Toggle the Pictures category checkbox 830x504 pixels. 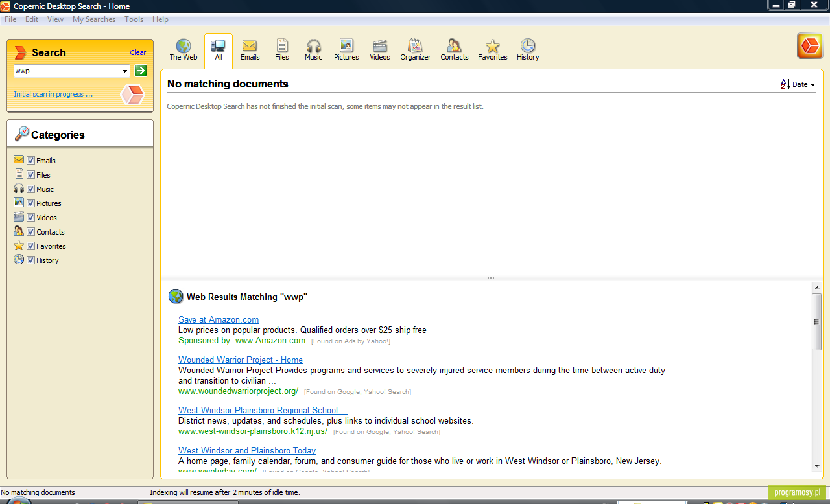pos(30,203)
